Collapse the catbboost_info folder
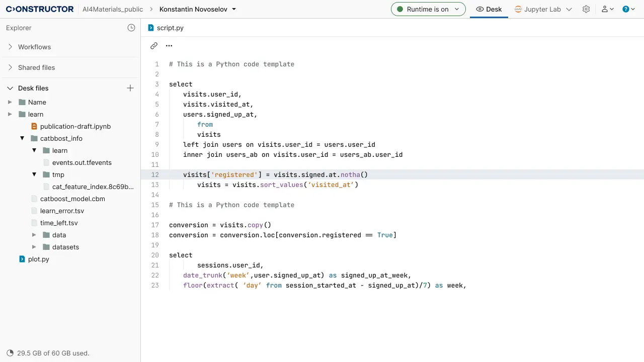 click(x=22, y=138)
